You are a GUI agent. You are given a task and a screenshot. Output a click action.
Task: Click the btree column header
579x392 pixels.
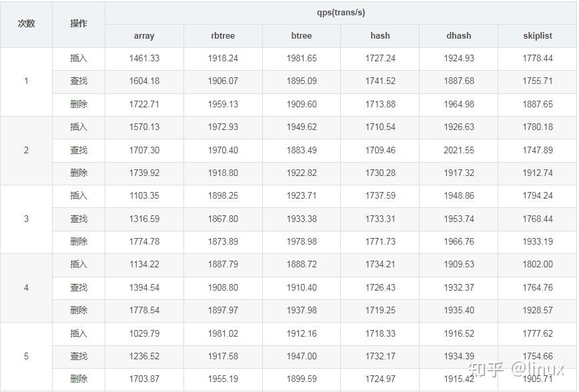click(302, 36)
